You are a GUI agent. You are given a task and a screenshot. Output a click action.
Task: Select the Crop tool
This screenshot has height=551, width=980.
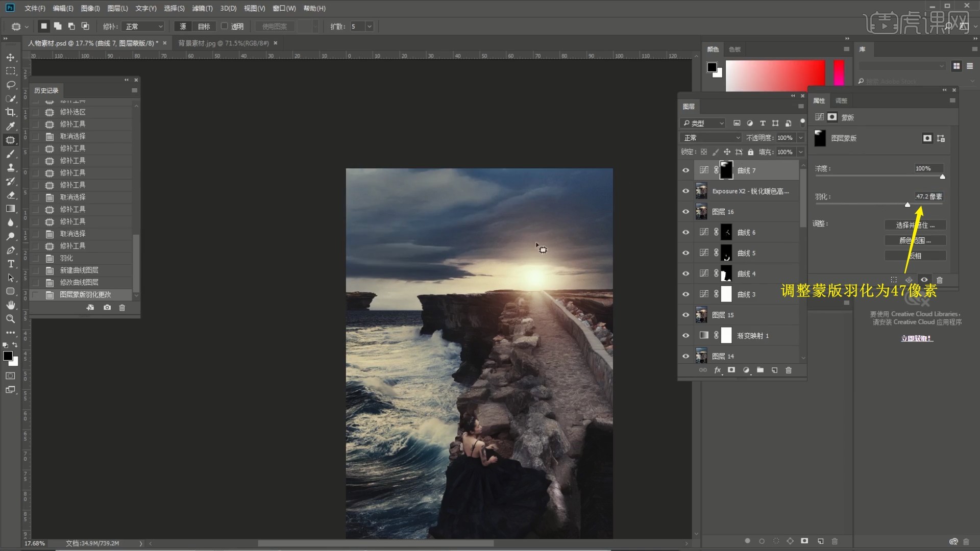coord(10,112)
